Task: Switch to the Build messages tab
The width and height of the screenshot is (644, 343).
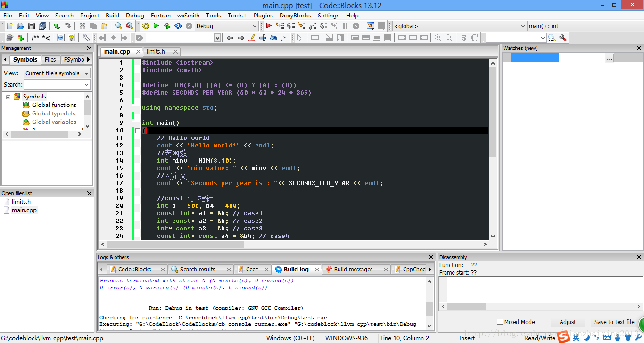Action: point(353,269)
